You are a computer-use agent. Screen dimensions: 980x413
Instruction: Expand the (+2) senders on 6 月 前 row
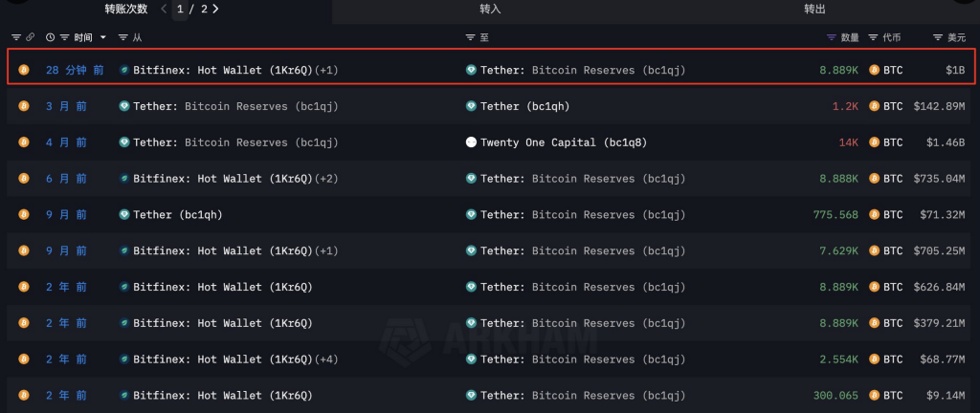[x=327, y=179]
